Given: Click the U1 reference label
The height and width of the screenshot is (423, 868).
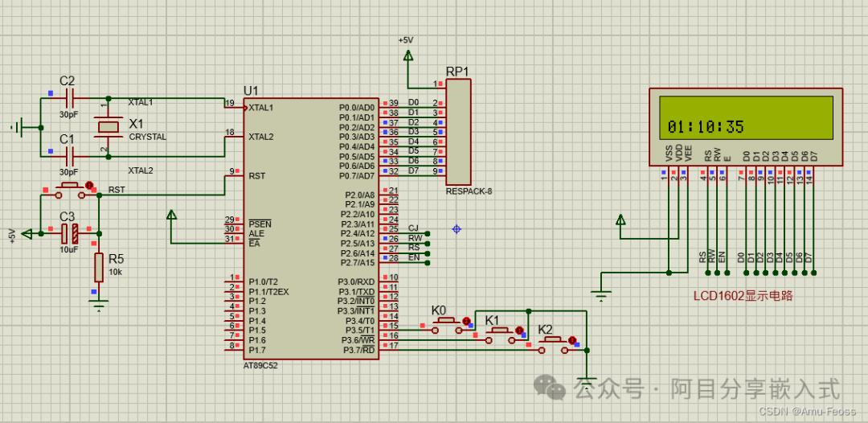Looking at the screenshot, I should 251,91.
